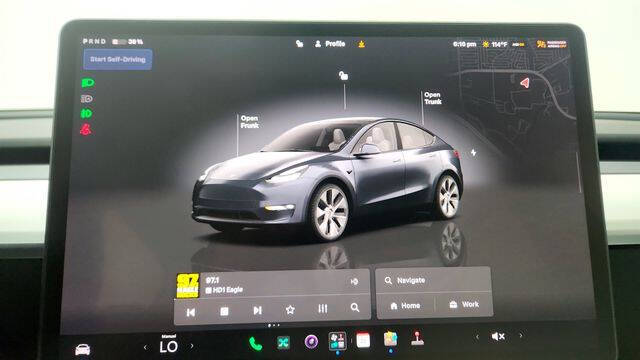
Task: Open the phone app in bottom dock
Action: 256,344
